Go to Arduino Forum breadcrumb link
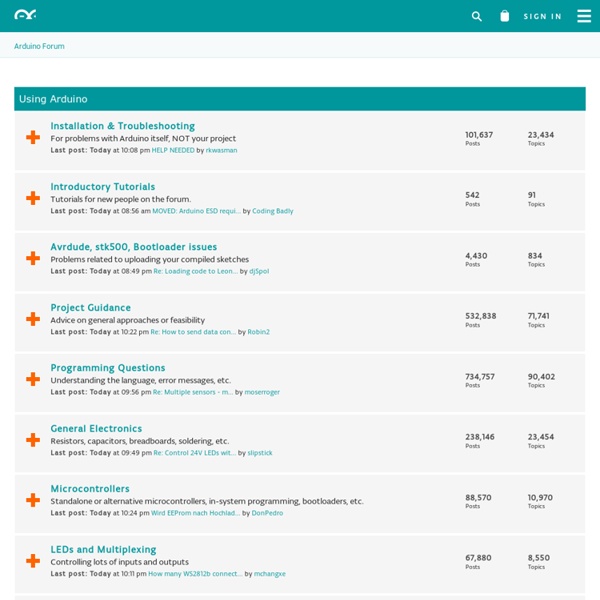Image resolution: width=600 pixels, height=600 pixels. pyautogui.click(x=39, y=46)
